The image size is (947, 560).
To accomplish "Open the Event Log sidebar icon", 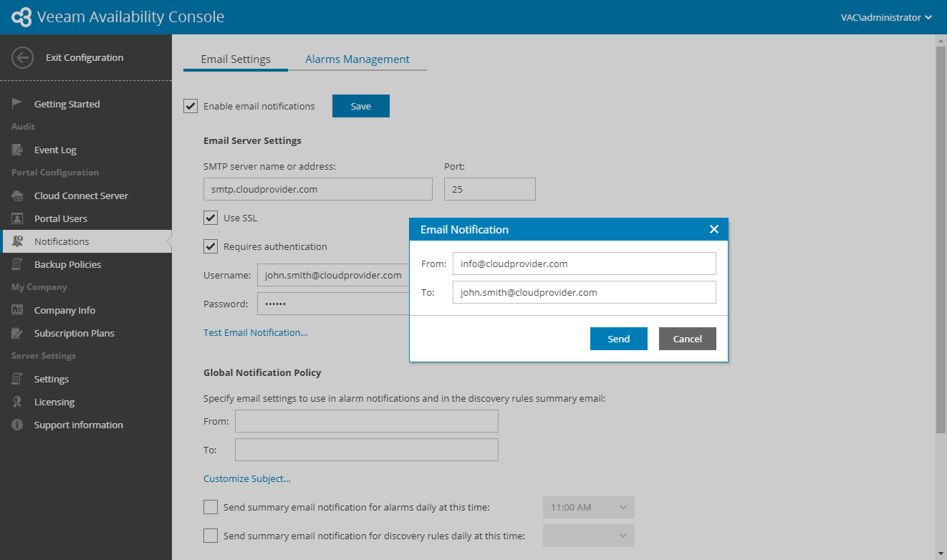I will 17,150.
